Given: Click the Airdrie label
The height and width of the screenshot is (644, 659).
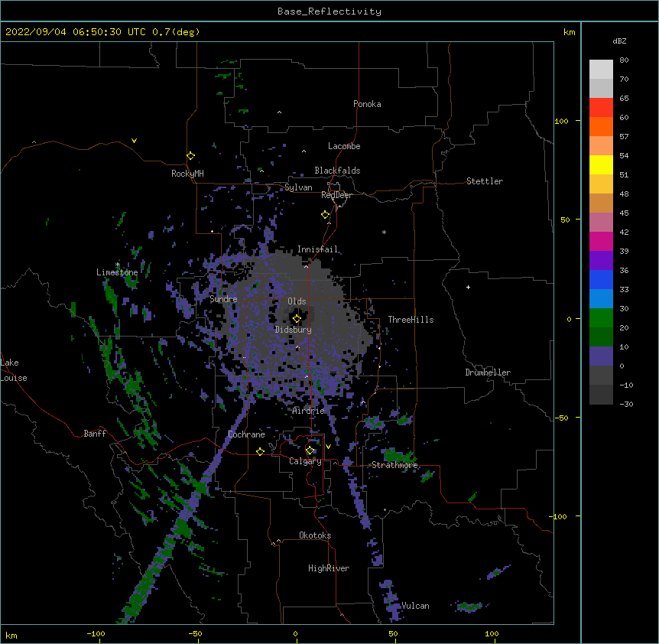Looking at the screenshot, I should pos(309,411).
